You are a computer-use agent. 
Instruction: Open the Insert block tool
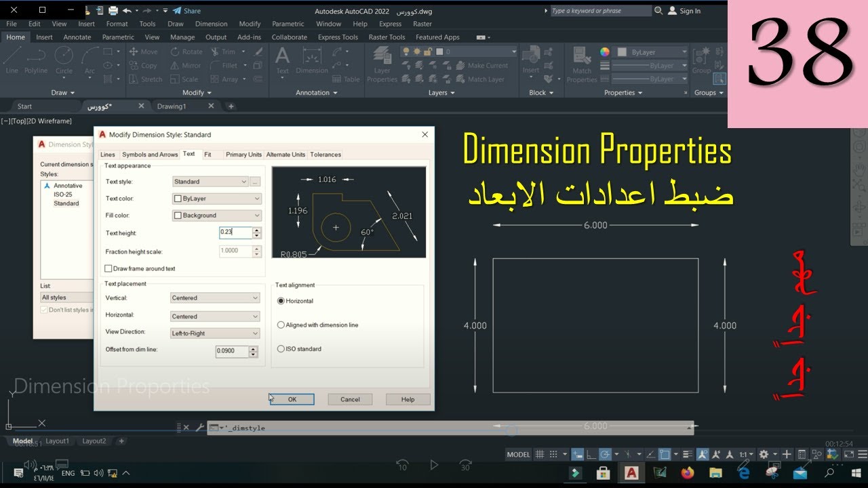tap(531, 60)
